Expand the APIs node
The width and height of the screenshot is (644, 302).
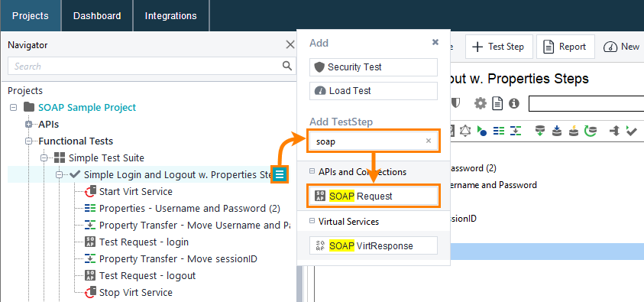click(x=29, y=124)
